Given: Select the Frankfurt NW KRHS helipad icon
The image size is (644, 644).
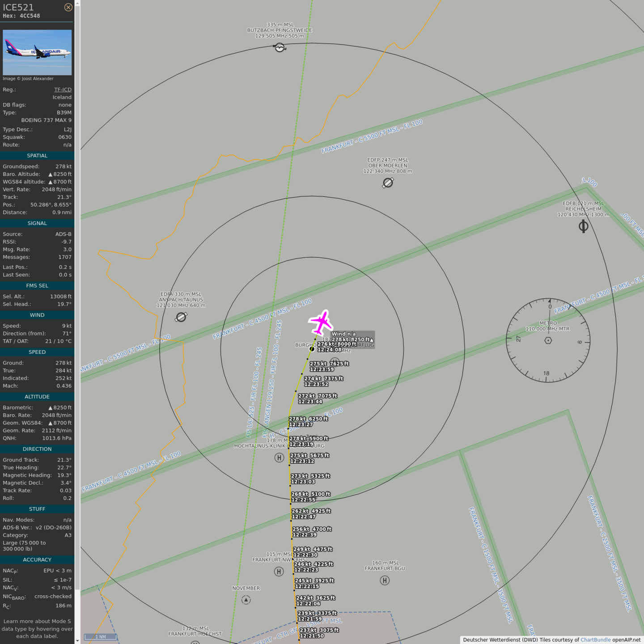Looking at the screenshot, I should (x=279, y=572).
